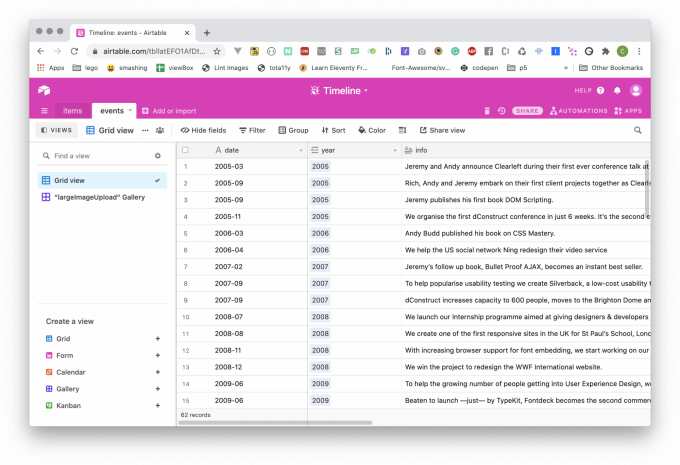Open the base history clock icon
The image size is (680, 465).
(501, 111)
